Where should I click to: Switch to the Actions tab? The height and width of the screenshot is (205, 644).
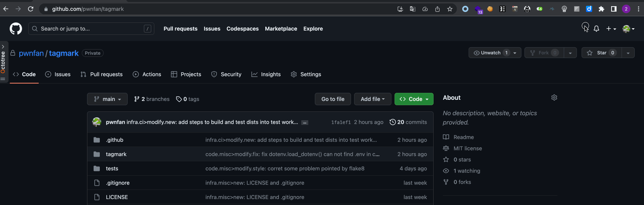tap(147, 74)
